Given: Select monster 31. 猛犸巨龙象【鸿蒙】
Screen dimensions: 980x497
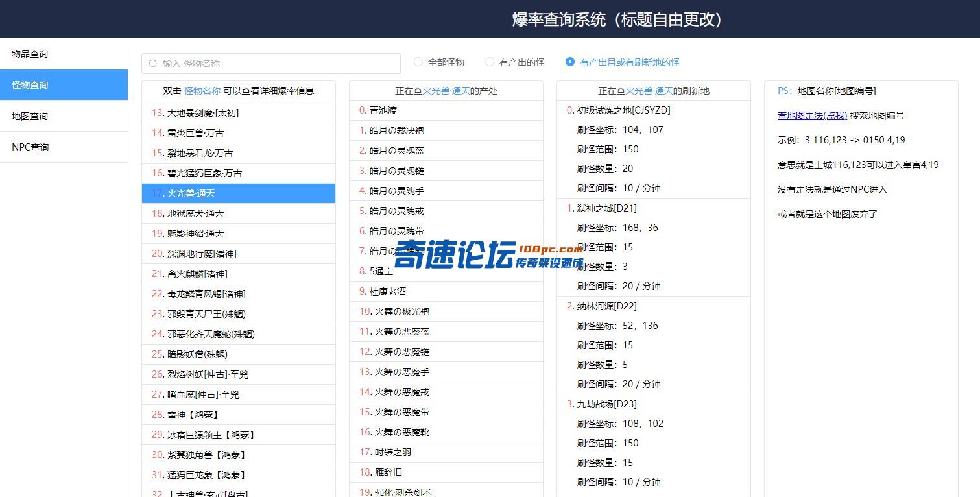Looking at the screenshot, I should [x=239, y=475].
